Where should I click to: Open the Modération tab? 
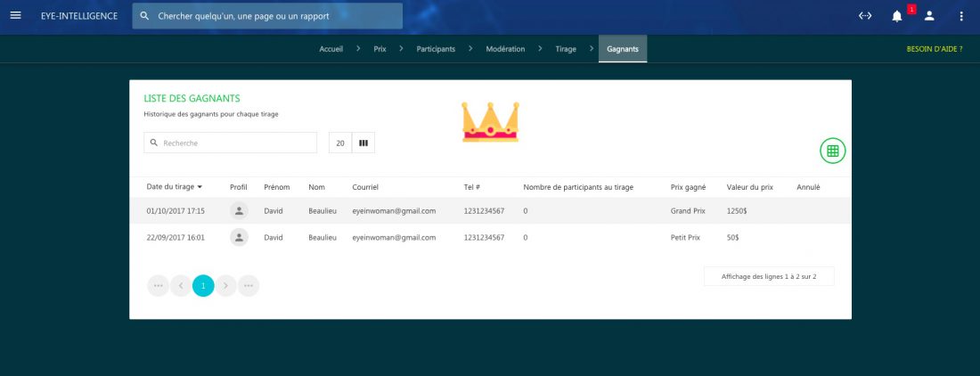pyautogui.click(x=505, y=49)
